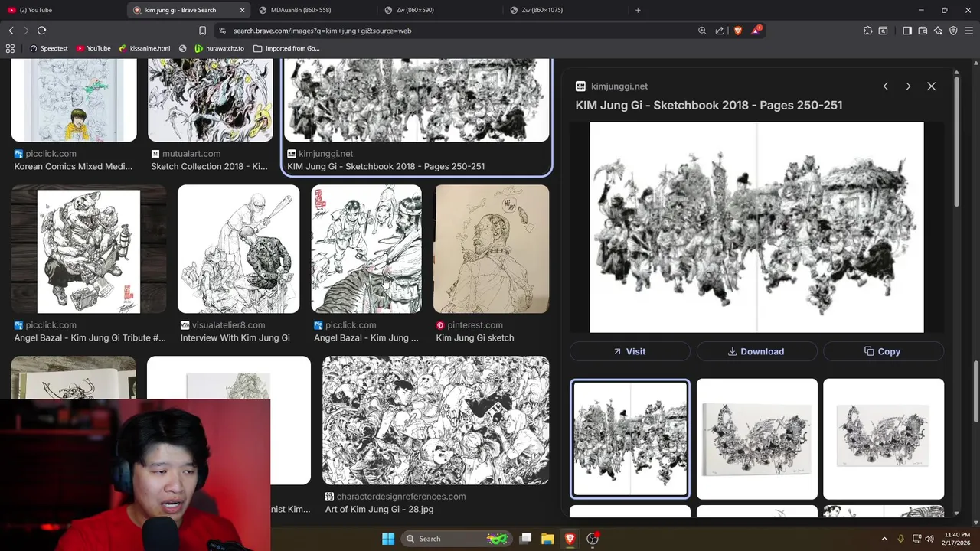Click the large Sketchbook 2018 preview image
Screen dimensions: 980x551
tap(756, 227)
